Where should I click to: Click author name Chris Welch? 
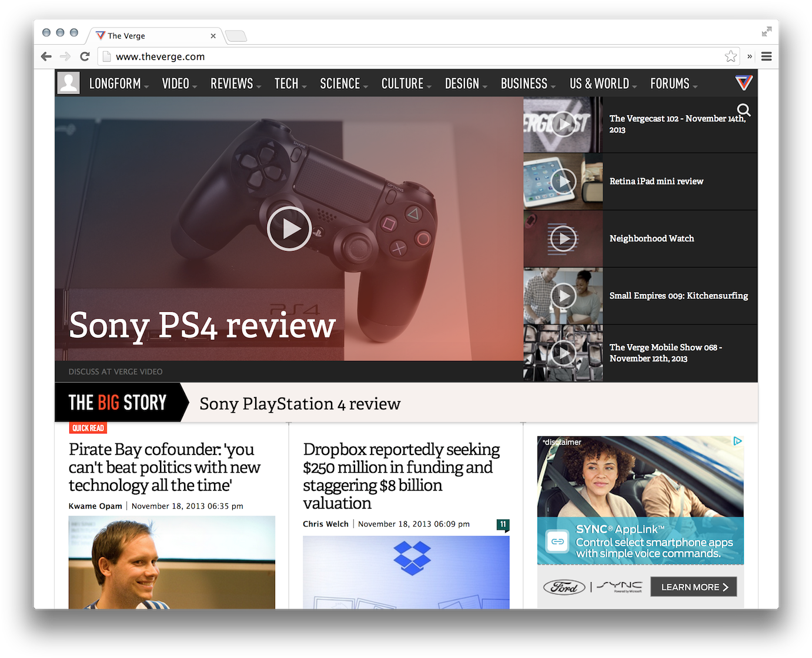[326, 524]
